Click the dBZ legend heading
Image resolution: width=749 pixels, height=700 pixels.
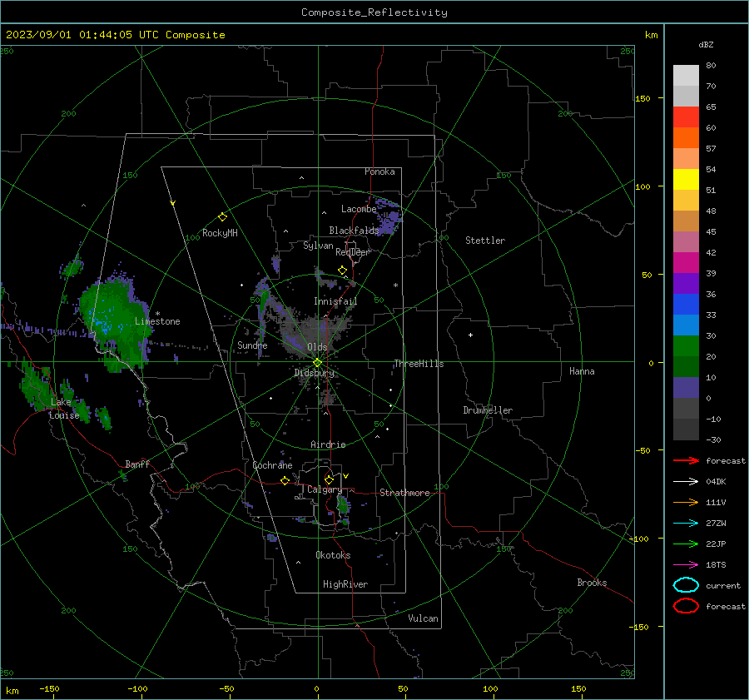tap(706, 44)
